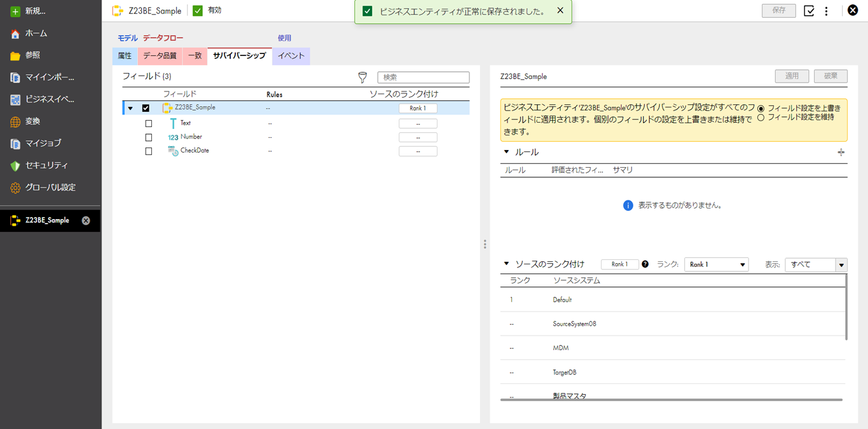This screenshot has height=429, width=868.
Task: Click the info icon in empty rules message
Action: [628, 205]
